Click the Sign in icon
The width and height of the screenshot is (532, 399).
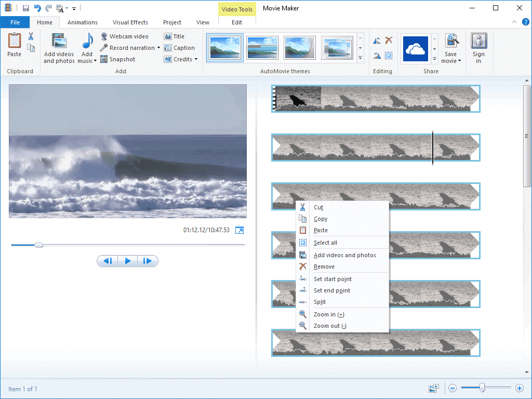click(x=478, y=41)
